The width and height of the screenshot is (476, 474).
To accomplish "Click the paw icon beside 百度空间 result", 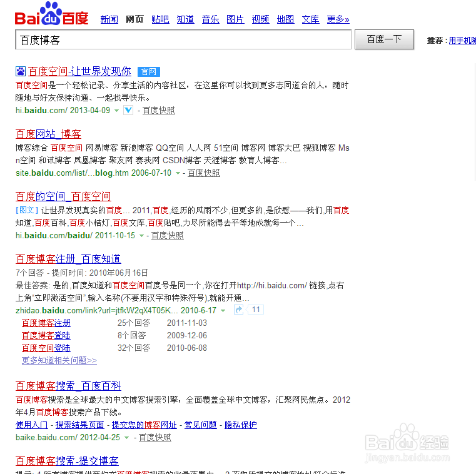I will [x=21, y=71].
